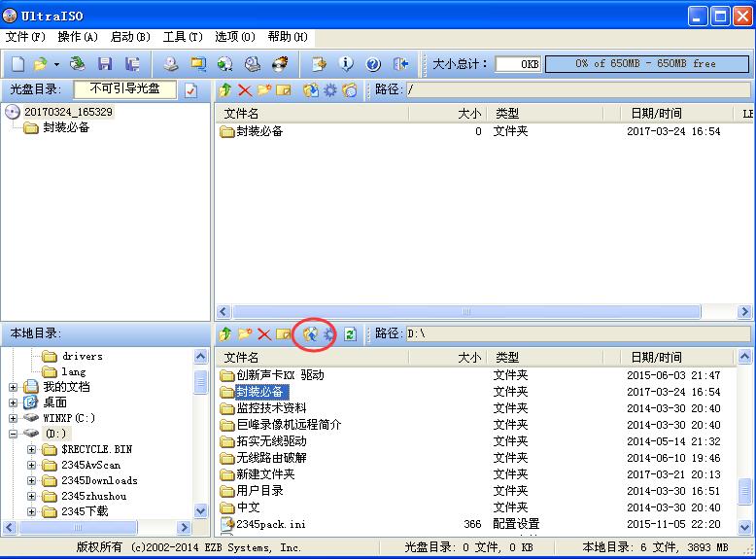Create new folder in the local directory toolbar
Image resolution: width=756 pixels, height=559 pixels.
[x=245, y=333]
